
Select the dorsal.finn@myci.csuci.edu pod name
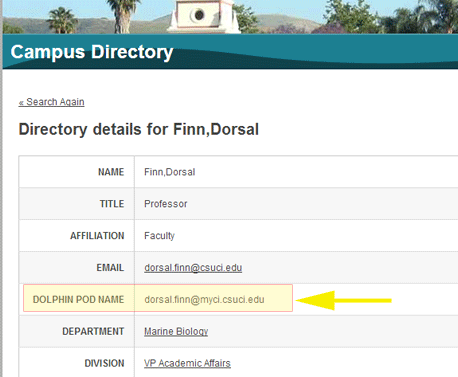click(204, 299)
